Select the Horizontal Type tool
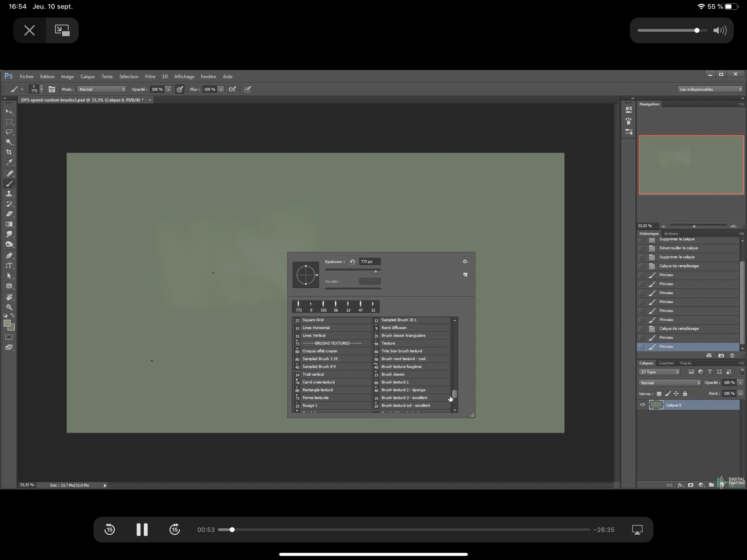The image size is (747, 560). (x=9, y=265)
